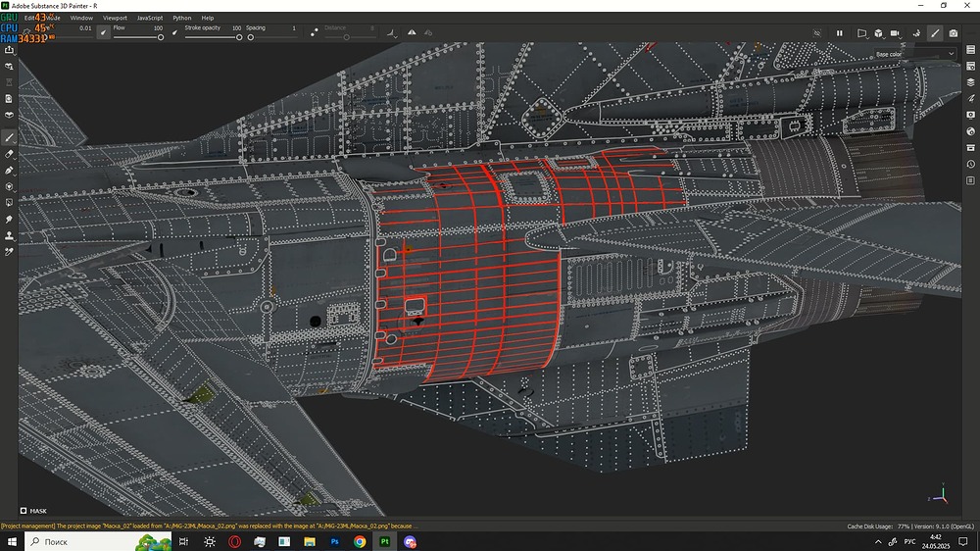Viewport: 980px width, 551px height.
Task: Select the Clone stamp tool
Action: pos(9,235)
